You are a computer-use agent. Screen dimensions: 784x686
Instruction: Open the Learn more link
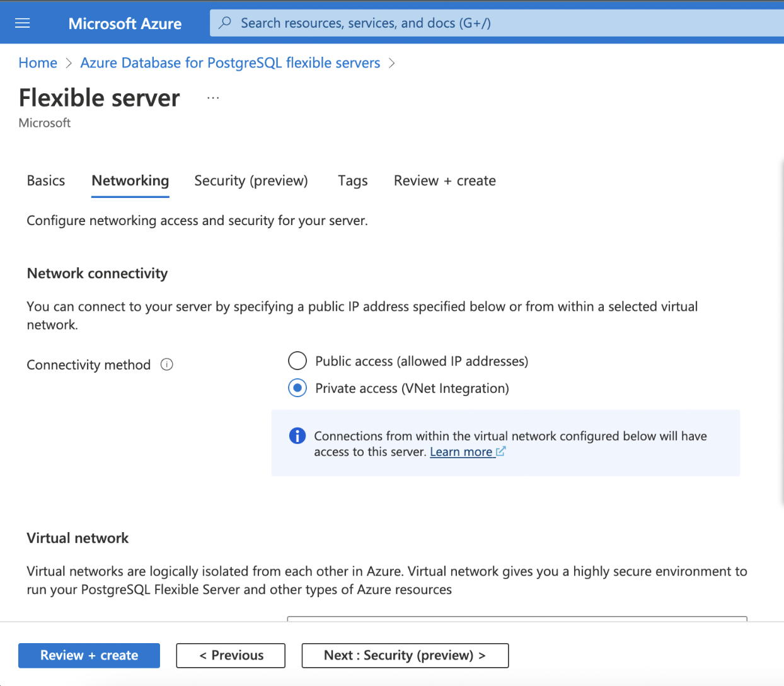coord(461,451)
